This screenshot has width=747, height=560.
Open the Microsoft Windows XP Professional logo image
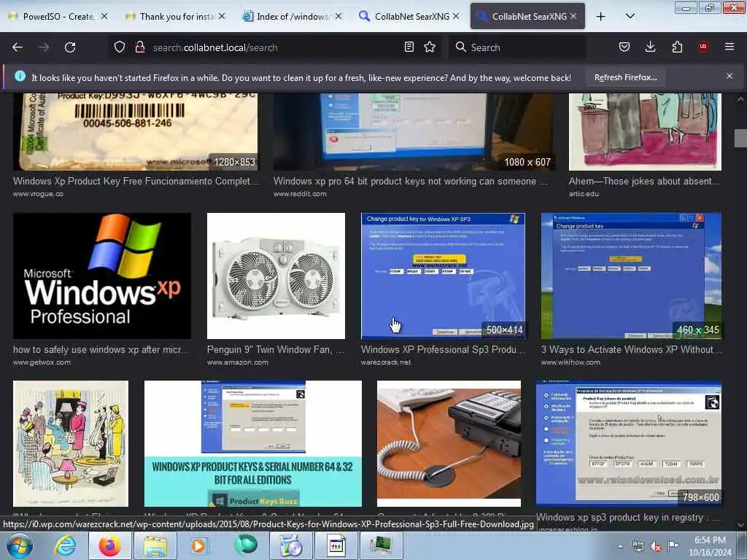[x=102, y=276]
